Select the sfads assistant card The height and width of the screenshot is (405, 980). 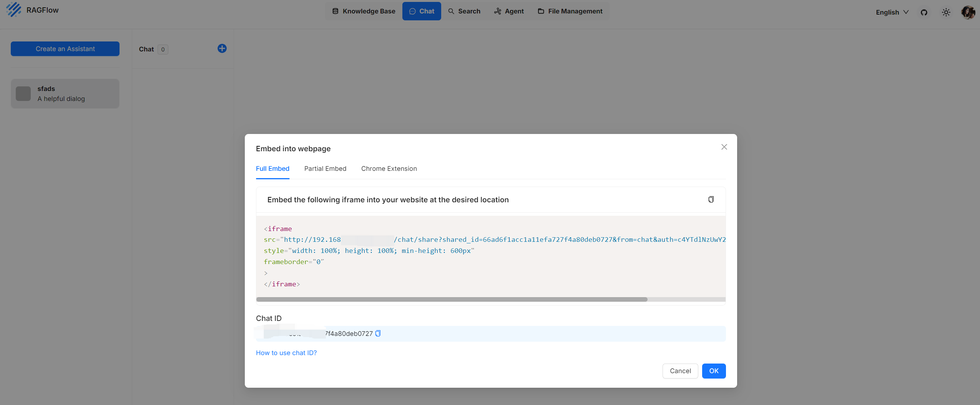tap(65, 94)
